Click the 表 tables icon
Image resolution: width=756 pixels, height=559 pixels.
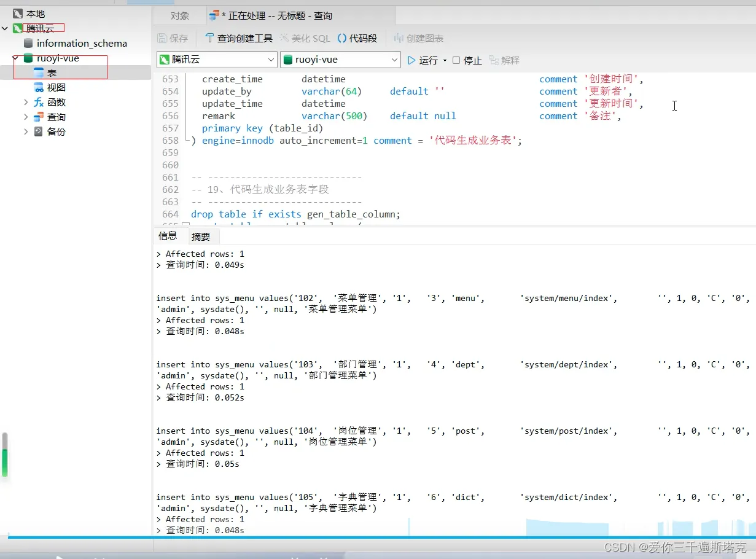click(39, 72)
